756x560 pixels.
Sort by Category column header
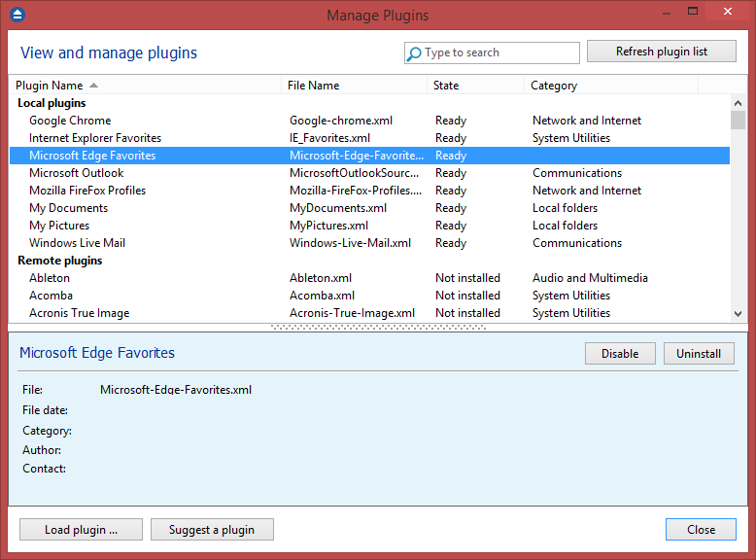pyautogui.click(x=611, y=86)
